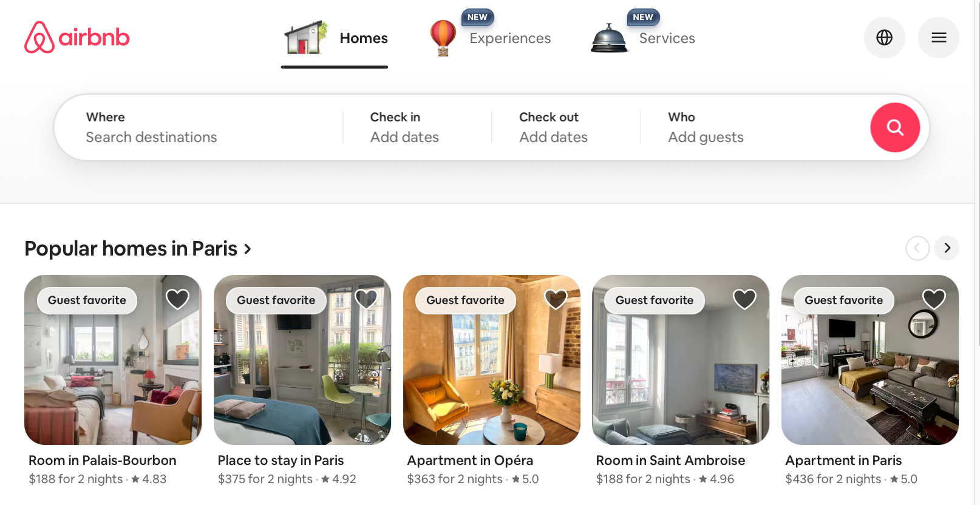Switch to the Experiences tab
Screen dimensions: 980x505
(510, 38)
